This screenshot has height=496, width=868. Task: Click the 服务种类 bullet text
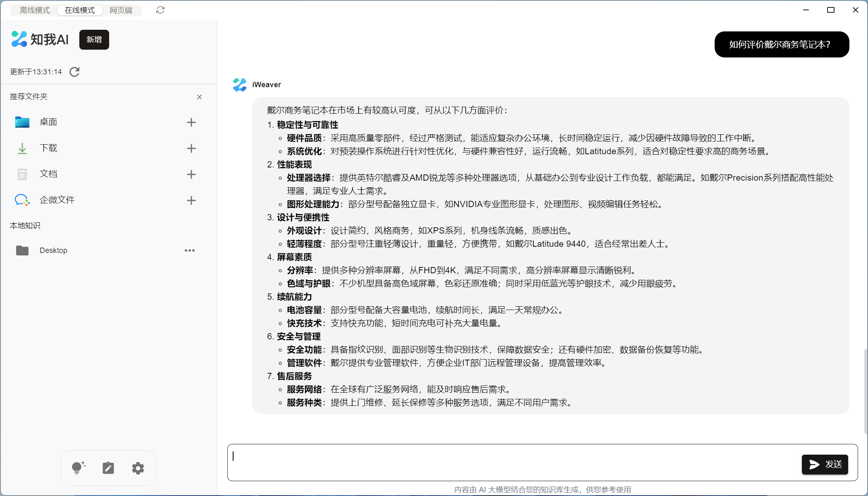coord(431,403)
